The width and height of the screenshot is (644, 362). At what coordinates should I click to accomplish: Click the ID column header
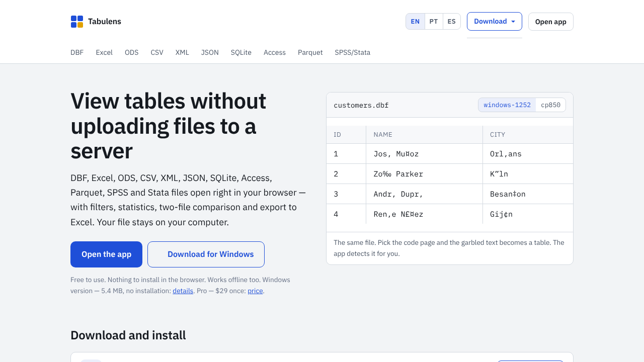tap(346, 135)
